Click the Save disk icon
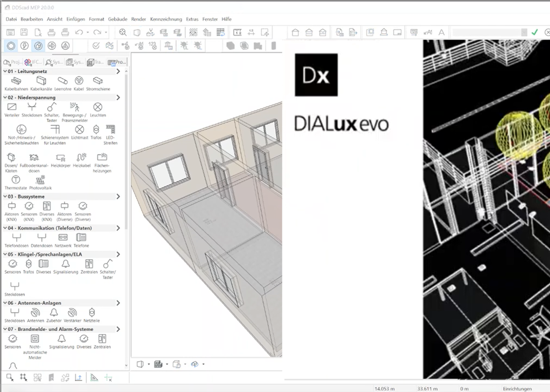This screenshot has height=392, width=550. (24, 32)
